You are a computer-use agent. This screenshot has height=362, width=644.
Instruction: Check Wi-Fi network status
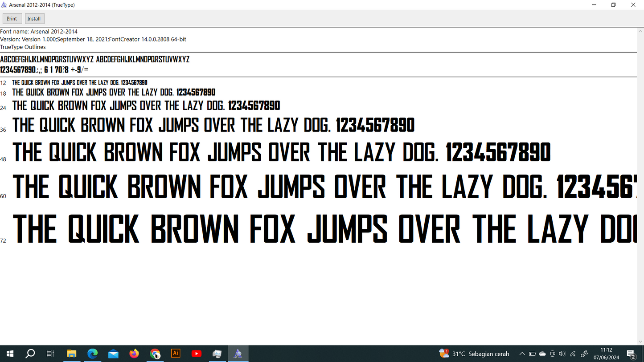tap(573, 354)
